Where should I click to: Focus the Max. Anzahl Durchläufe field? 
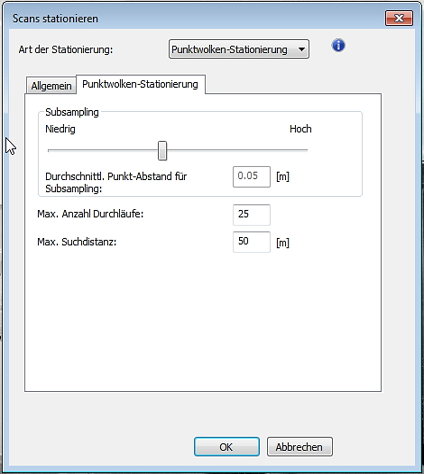[x=252, y=215]
